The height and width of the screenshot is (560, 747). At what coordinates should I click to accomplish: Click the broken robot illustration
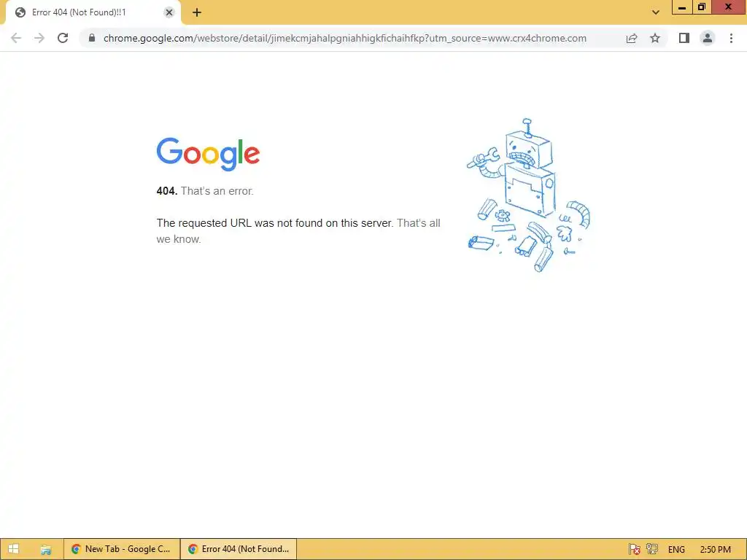pos(528,195)
